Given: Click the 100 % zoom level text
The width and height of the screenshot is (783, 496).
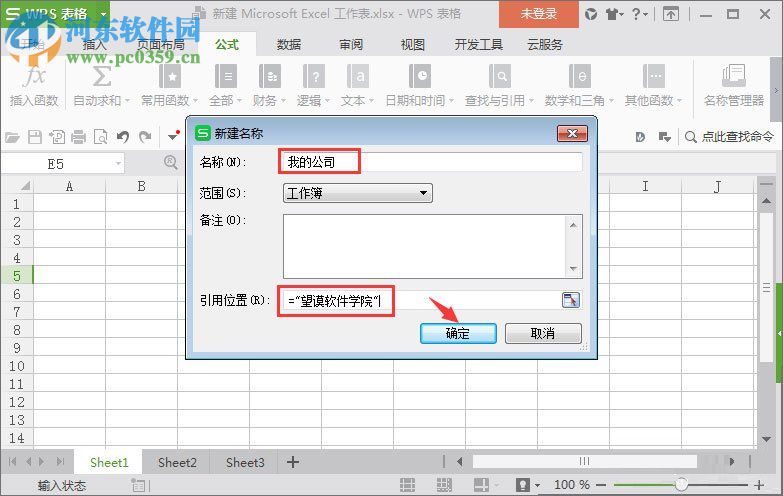Looking at the screenshot, I should pyautogui.click(x=572, y=485).
